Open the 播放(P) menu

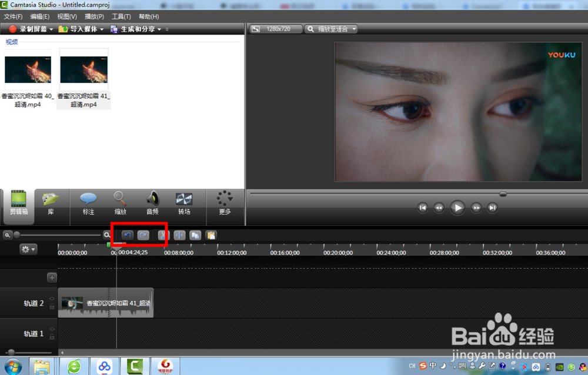click(x=94, y=16)
